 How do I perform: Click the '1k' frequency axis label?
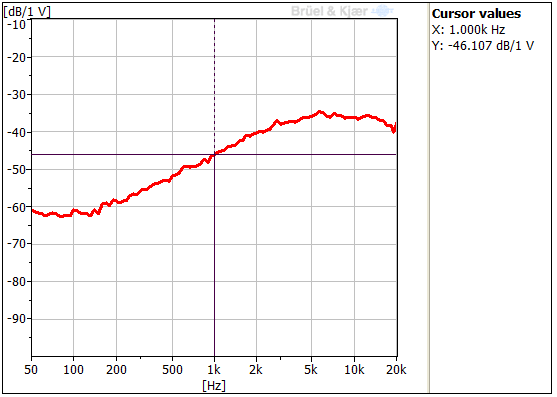tap(214, 370)
